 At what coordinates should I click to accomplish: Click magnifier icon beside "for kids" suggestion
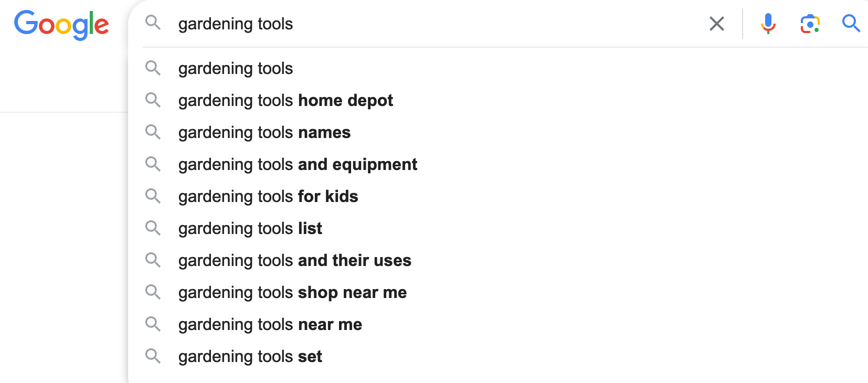[153, 196]
